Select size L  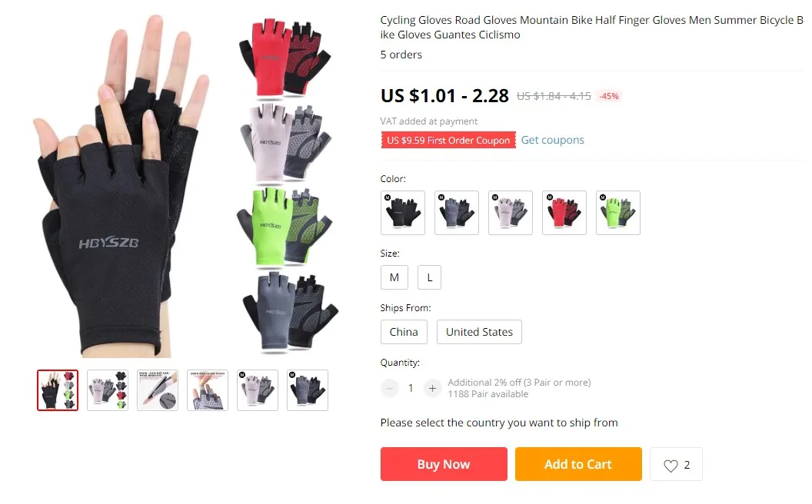coord(429,277)
